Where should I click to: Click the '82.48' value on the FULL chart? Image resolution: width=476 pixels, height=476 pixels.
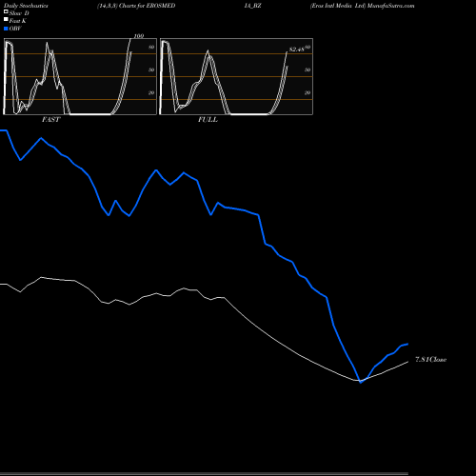[x=297, y=50]
